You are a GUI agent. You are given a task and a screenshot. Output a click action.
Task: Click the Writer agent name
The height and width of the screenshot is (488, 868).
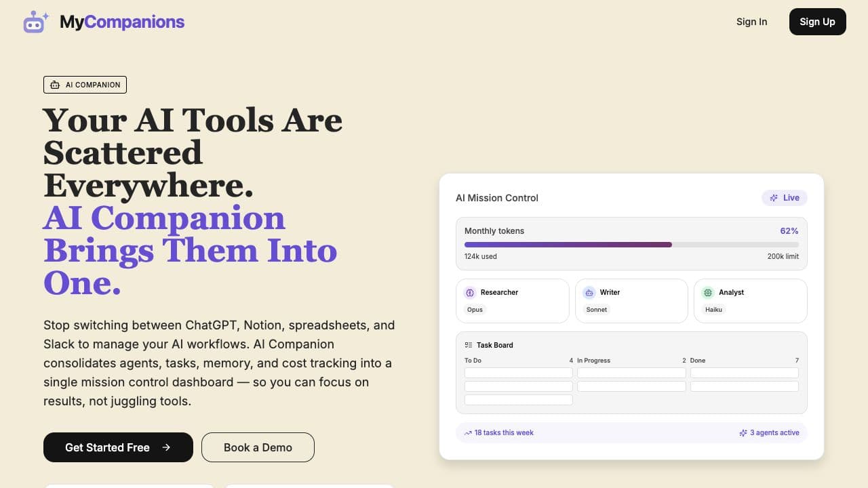(610, 292)
